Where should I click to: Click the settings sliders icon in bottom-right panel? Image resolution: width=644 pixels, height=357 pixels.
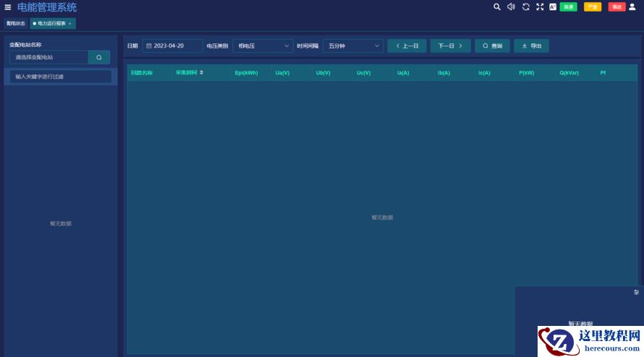[636, 292]
